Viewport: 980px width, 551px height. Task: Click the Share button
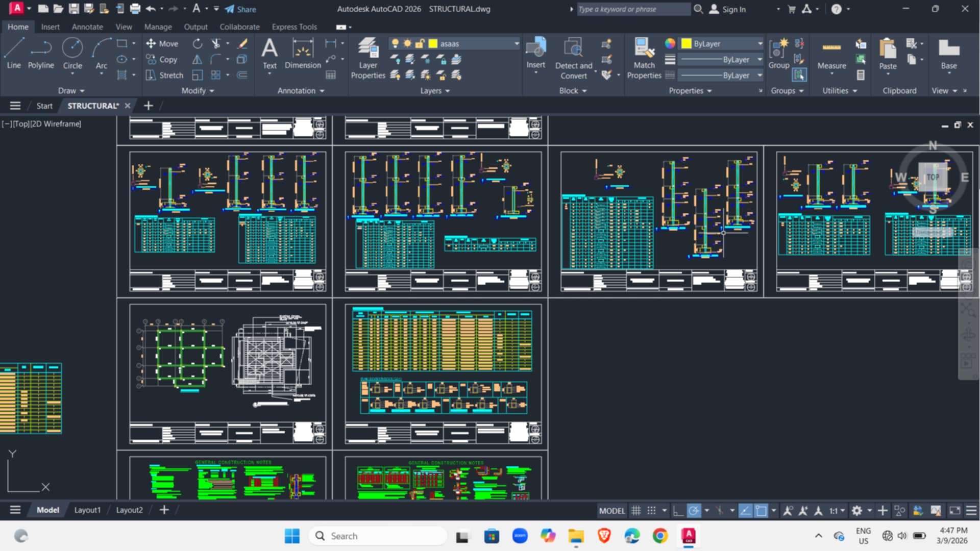pos(240,9)
